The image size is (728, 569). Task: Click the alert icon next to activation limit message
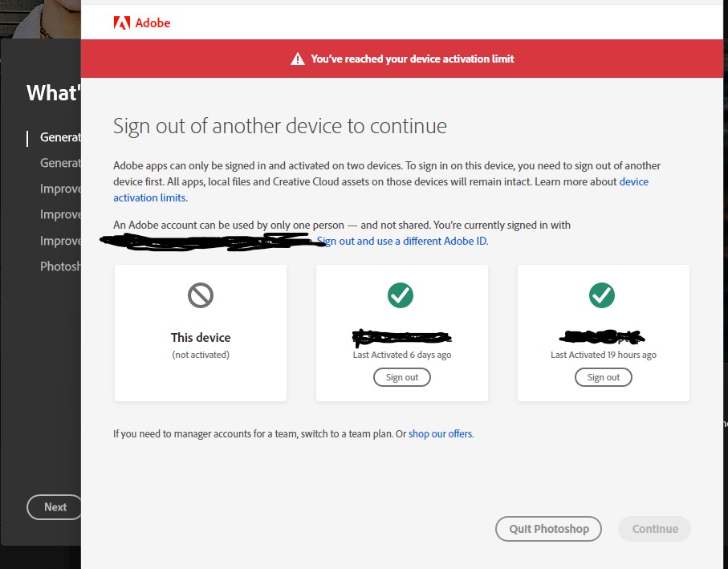point(296,57)
